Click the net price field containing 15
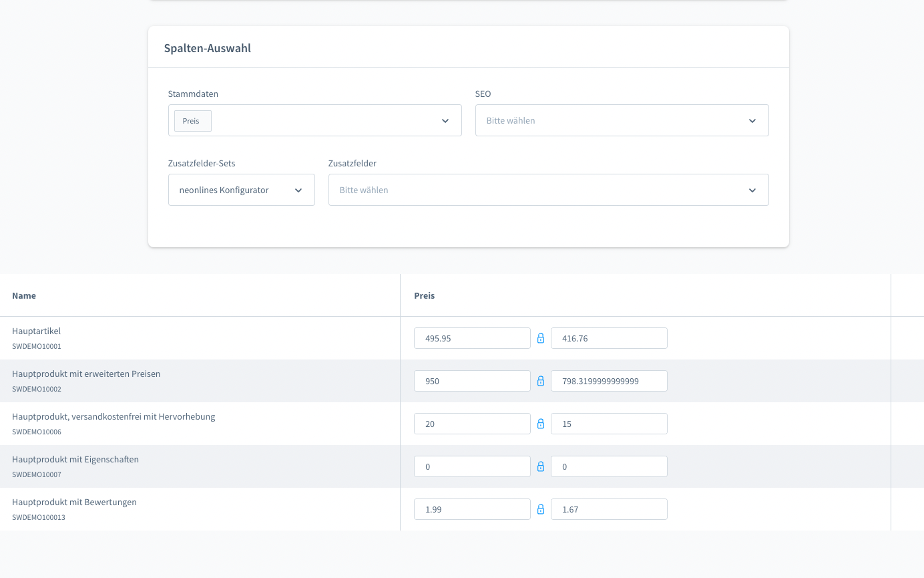This screenshot has width=924, height=578. click(609, 424)
